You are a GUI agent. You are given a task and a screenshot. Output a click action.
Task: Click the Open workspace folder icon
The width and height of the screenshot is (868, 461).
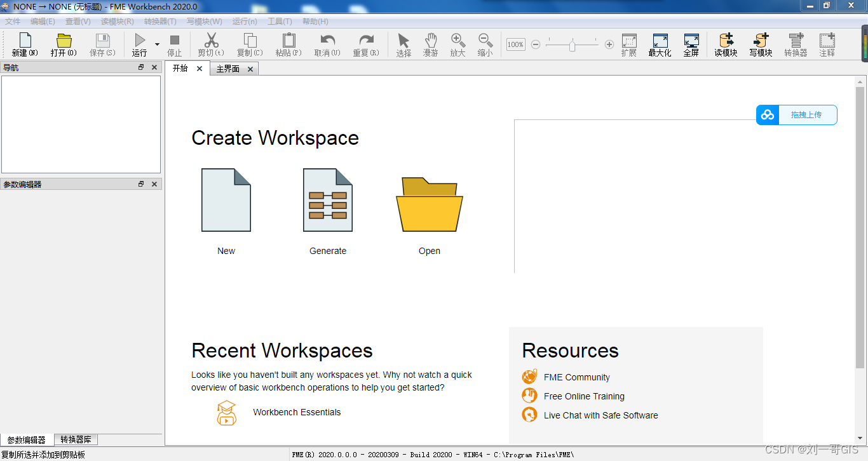coord(430,204)
